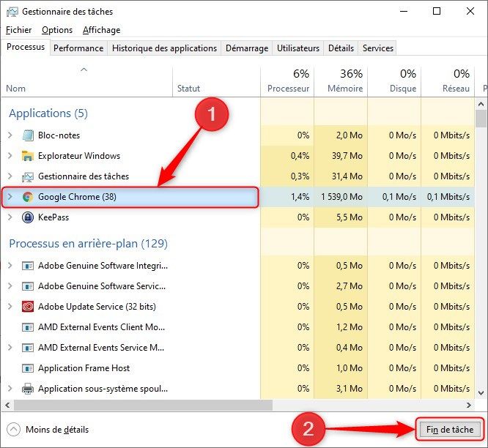Click the Bloc-notes notepad icon
The width and height of the screenshot is (488, 448).
(28, 135)
